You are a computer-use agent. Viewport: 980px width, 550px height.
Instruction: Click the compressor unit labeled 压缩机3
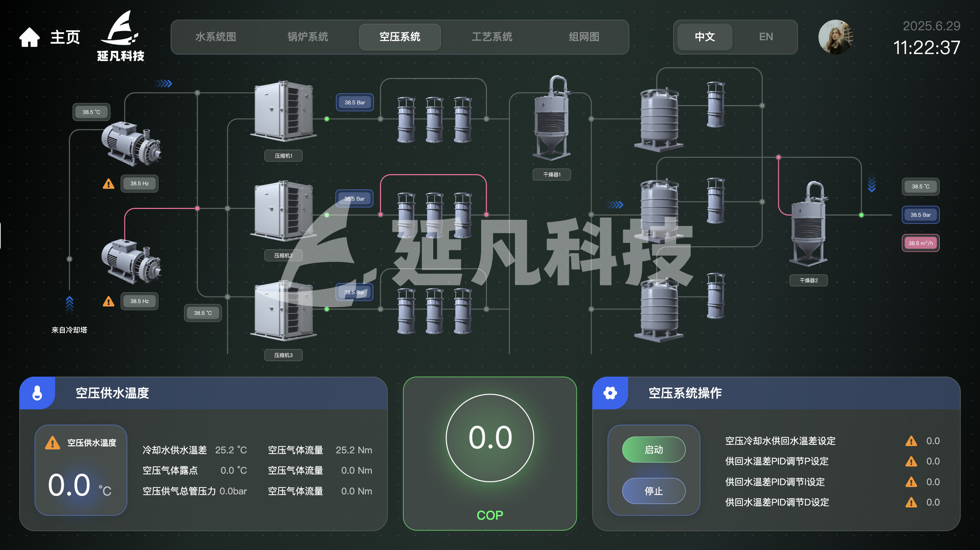click(x=283, y=310)
